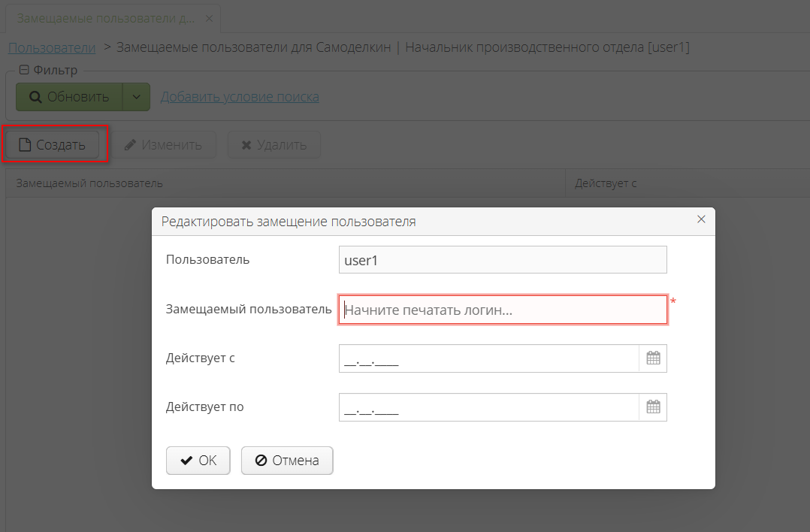The width and height of the screenshot is (810, 532).
Task: Click the cancel icon inside Отмена button
Action: click(x=261, y=460)
